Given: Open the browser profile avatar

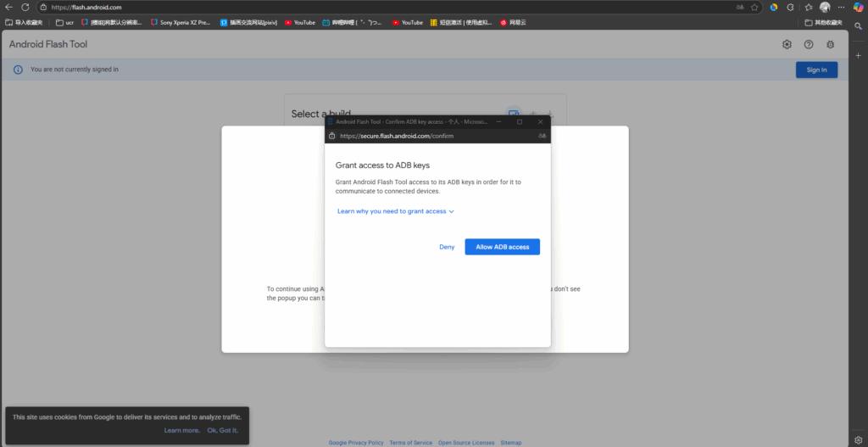Looking at the screenshot, I should click(825, 7).
